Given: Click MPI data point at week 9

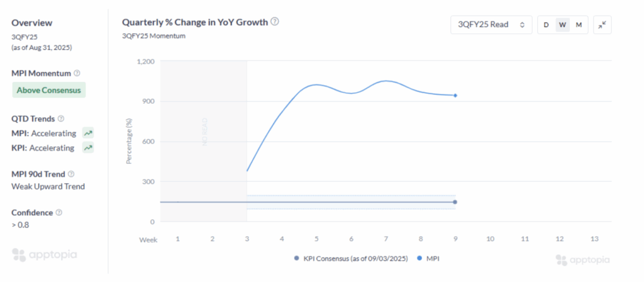Looking at the screenshot, I should (x=455, y=96).
